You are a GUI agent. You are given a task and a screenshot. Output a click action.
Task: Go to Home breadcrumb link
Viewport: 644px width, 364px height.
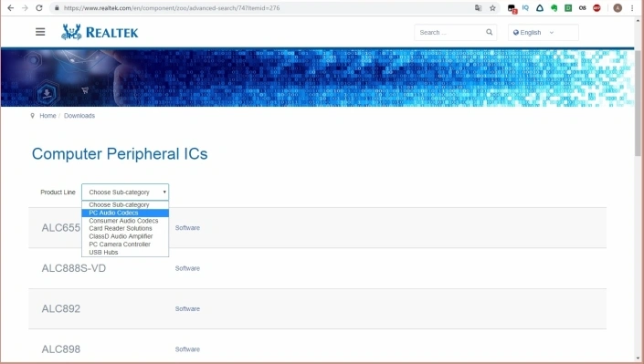coord(48,116)
